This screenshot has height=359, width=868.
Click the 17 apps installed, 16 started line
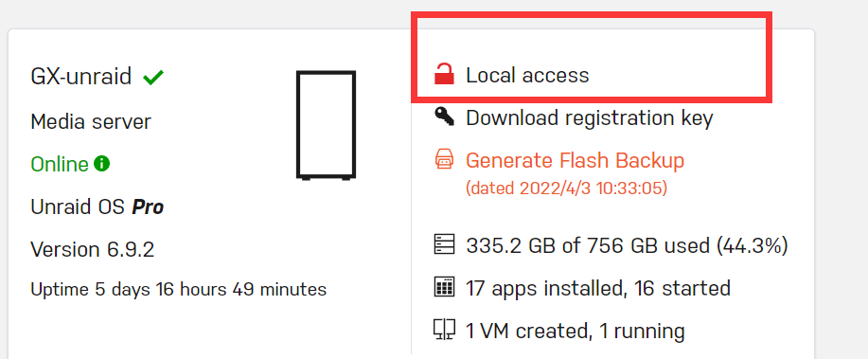pyautogui.click(x=598, y=288)
